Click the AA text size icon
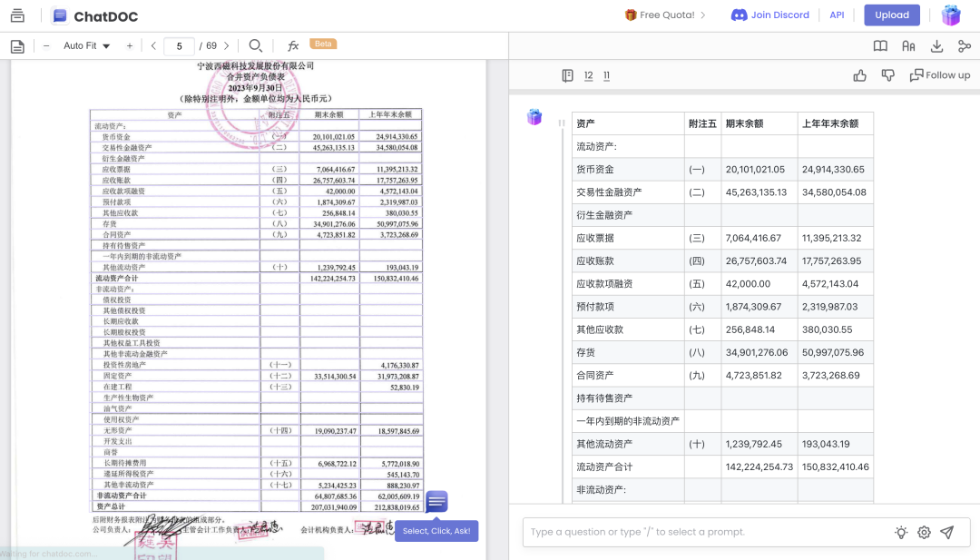Image resolution: width=980 pixels, height=560 pixels. click(909, 45)
